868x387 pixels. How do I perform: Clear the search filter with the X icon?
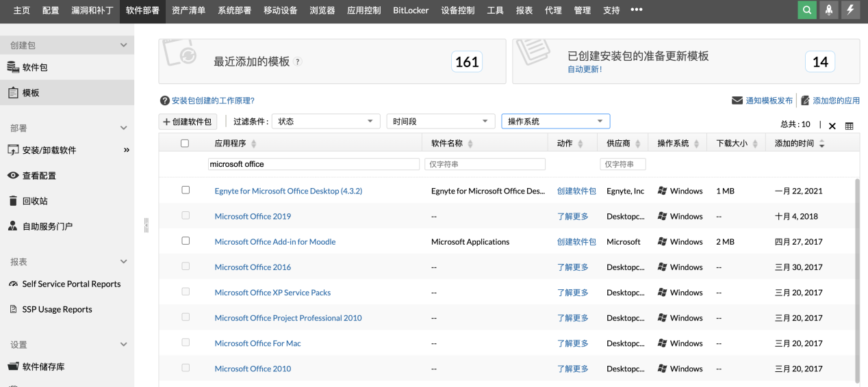coord(832,126)
